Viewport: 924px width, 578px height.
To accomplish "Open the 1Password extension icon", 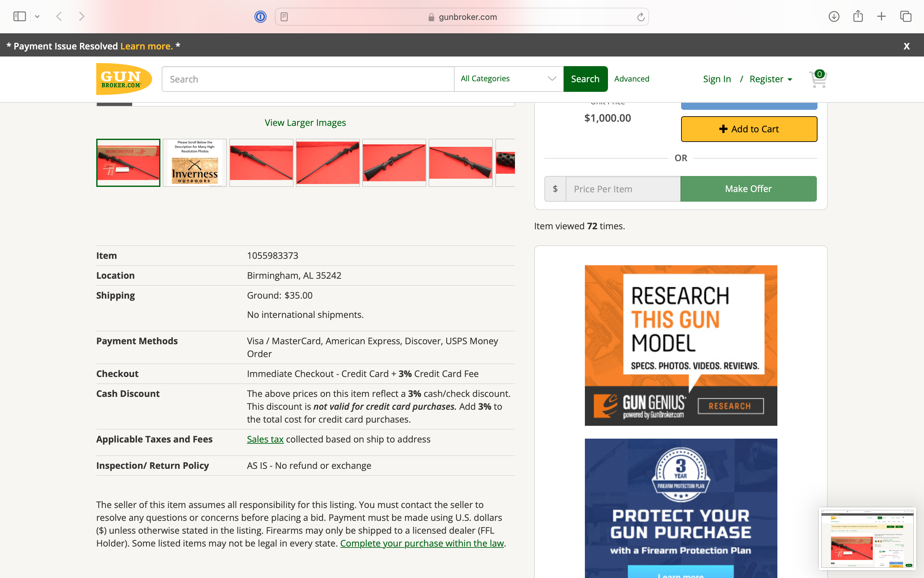I will pos(261,17).
